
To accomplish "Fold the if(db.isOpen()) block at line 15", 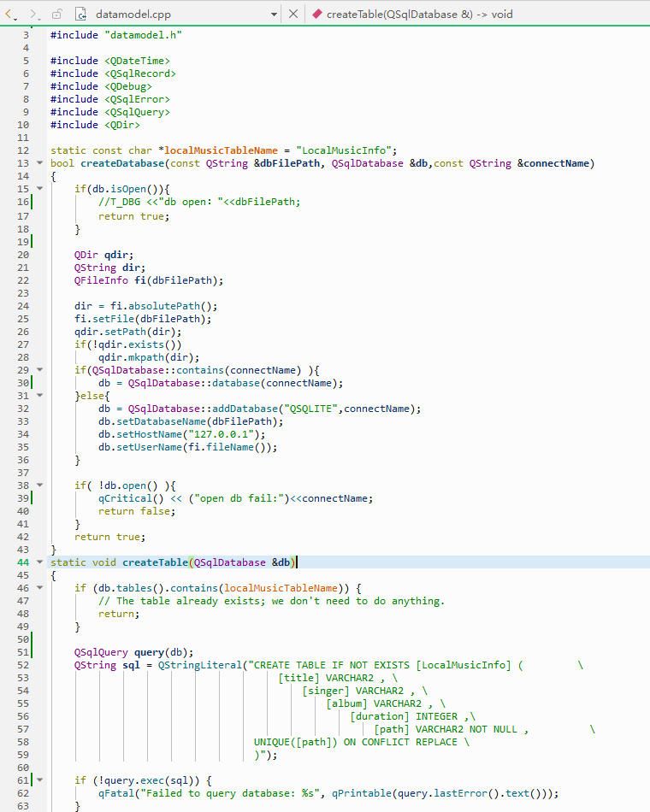I will tap(39, 189).
